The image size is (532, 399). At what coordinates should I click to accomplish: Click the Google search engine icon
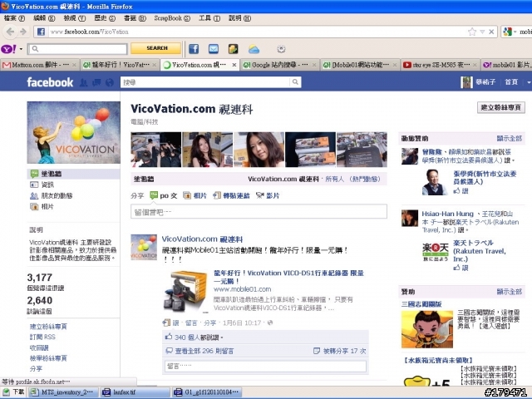(507, 32)
